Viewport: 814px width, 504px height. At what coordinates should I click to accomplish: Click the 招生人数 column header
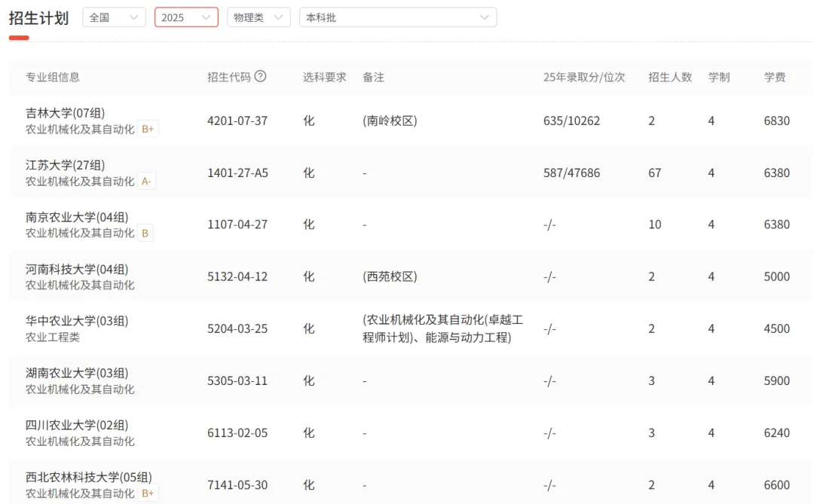coord(670,78)
